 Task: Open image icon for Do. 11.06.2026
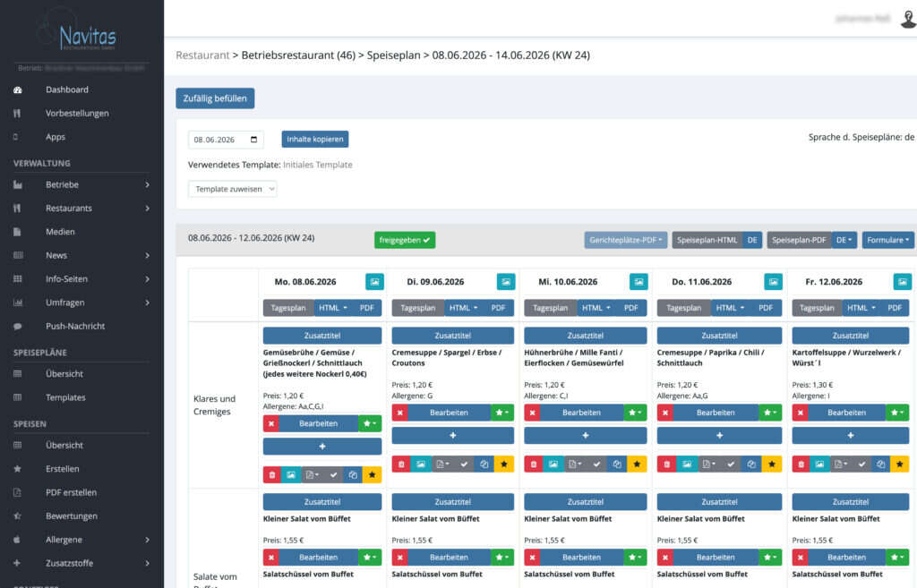point(773,282)
